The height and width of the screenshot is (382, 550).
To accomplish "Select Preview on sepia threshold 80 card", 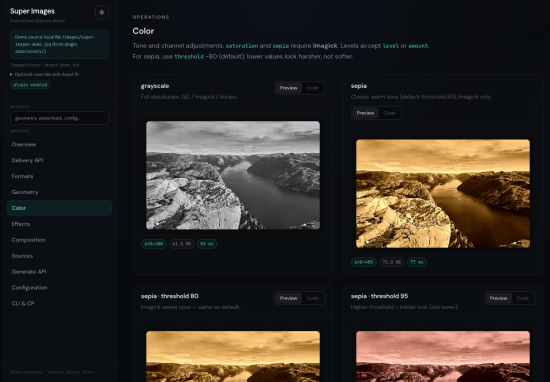I will pyautogui.click(x=288, y=298).
